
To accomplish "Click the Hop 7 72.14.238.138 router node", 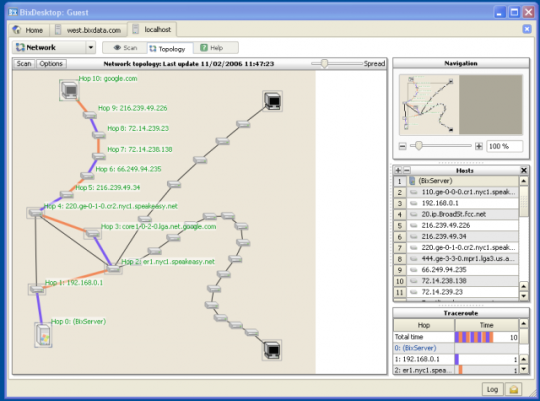I will [x=99, y=156].
